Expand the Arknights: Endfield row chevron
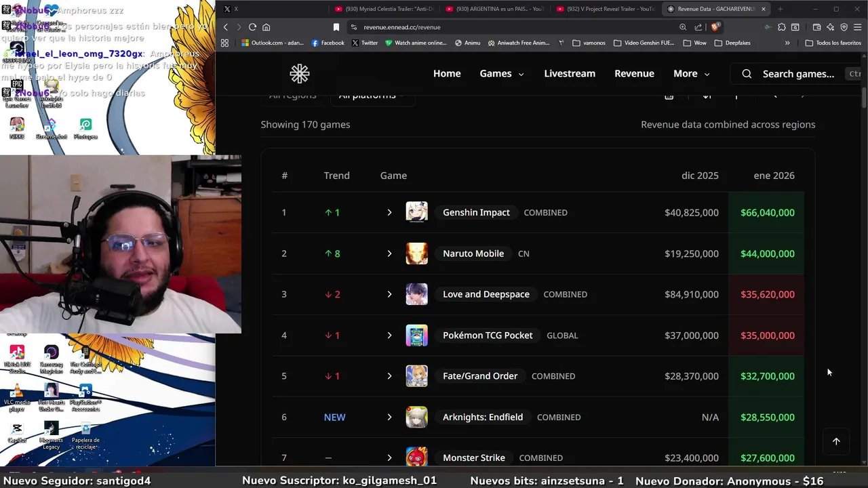 pos(389,417)
